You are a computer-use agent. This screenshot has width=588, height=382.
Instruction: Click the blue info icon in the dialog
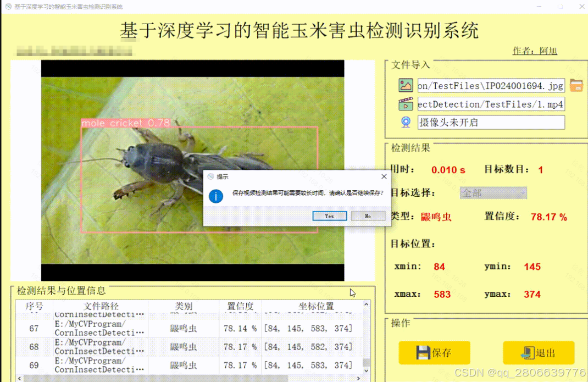pos(215,196)
